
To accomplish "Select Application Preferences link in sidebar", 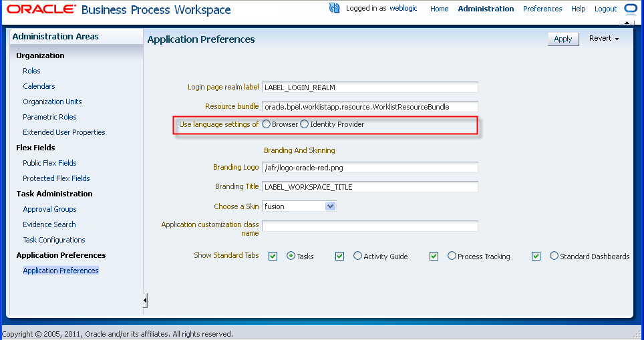I will (61, 271).
